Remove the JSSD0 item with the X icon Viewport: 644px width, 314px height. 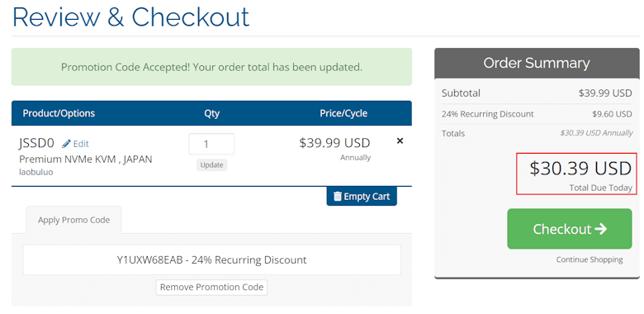[x=400, y=141]
